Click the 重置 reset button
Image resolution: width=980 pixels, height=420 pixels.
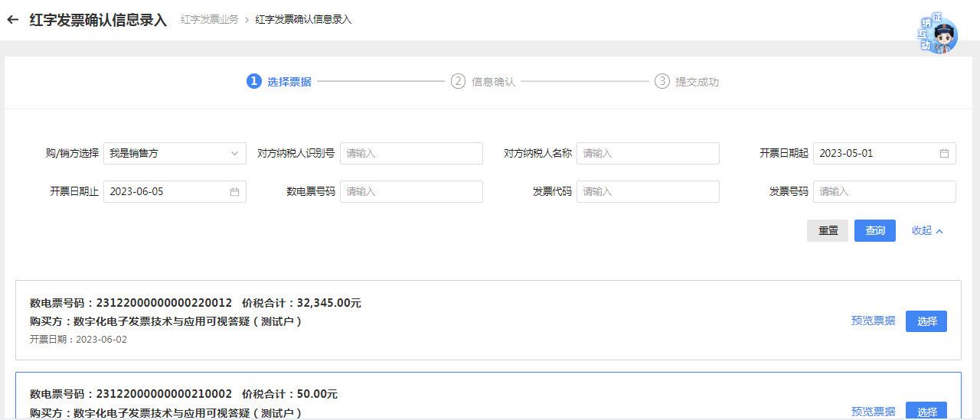click(x=828, y=231)
